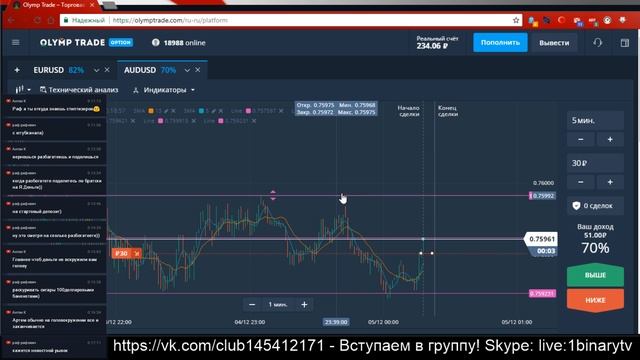Remove the orange SMA indicator
The height and width of the screenshot is (360, 640).
[x=173, y=111]
